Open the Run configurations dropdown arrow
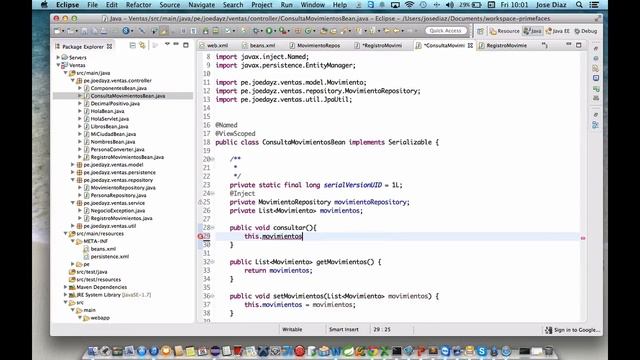 [274, 31]
